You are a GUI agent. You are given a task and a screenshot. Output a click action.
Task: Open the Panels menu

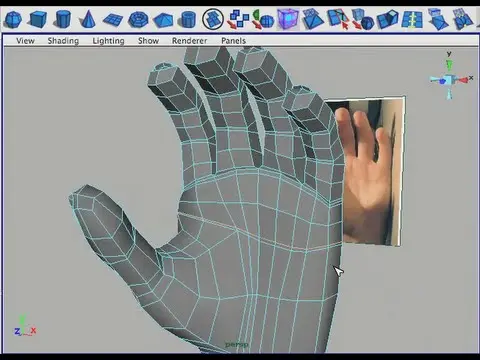233,41
